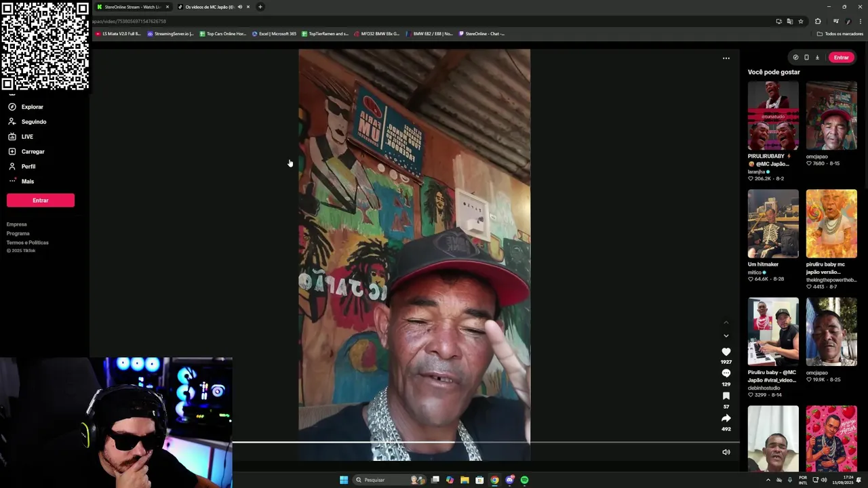The height and width of the screenshot is (488, 868).
Task: Open TopTierRamen bookmark
Action: 325,34
